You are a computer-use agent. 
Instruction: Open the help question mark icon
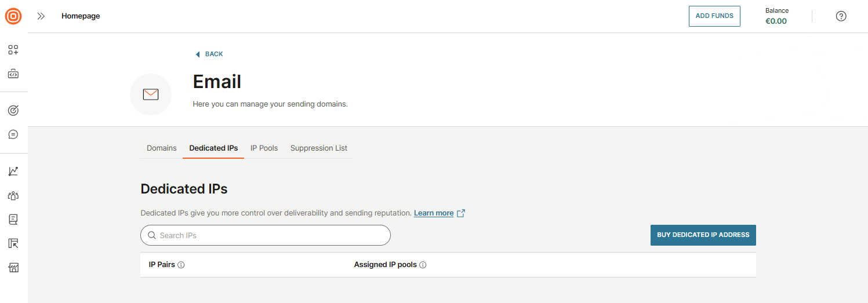coord(841,16)
